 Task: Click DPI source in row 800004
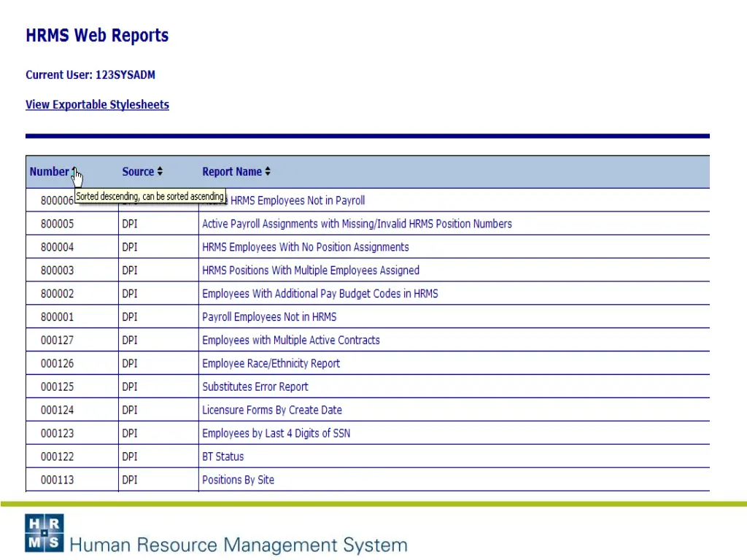coord(130,247)
